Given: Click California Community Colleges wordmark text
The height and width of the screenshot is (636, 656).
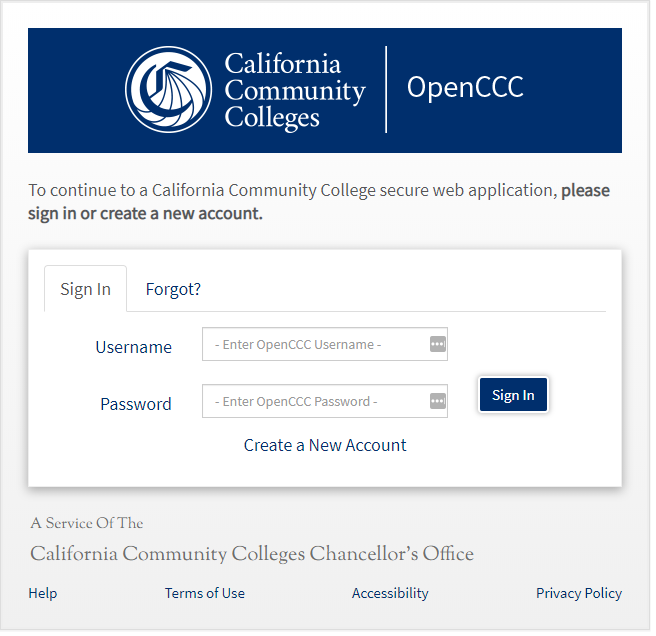Looking at the screenshot, I should [x=294, y=91].
